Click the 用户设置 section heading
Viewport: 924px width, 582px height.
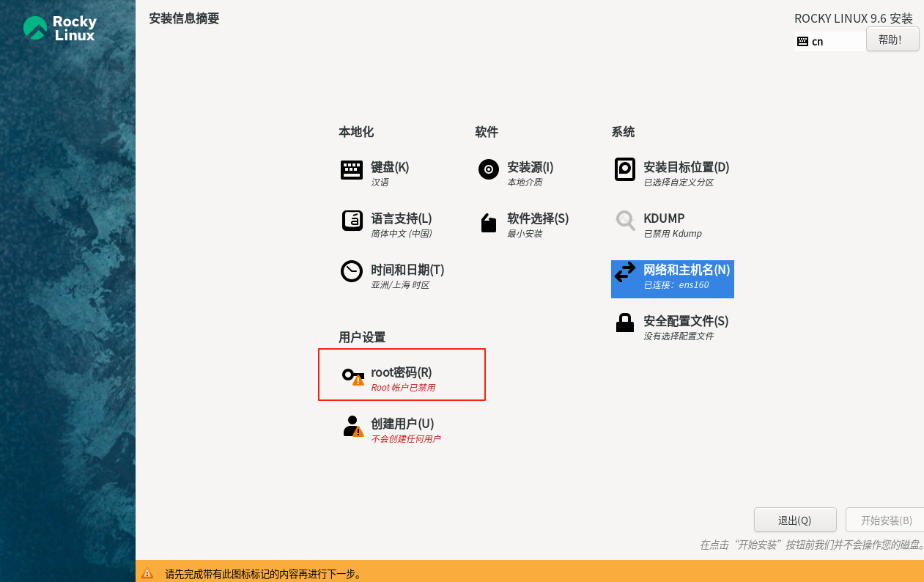click(x=362, y=337)
